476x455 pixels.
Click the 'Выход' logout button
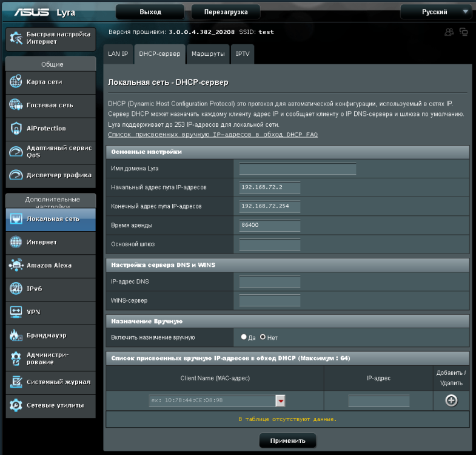pyautogui.click(x=150, y=12)
